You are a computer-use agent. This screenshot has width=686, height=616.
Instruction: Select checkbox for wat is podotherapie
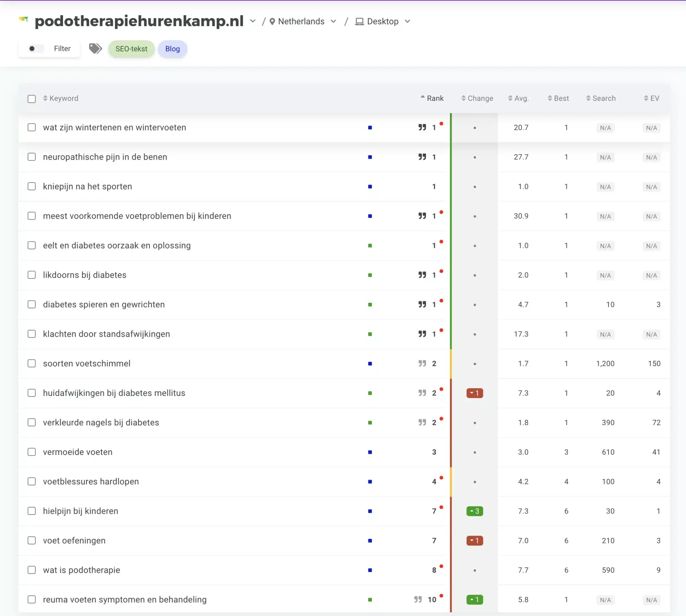(31, 570)
